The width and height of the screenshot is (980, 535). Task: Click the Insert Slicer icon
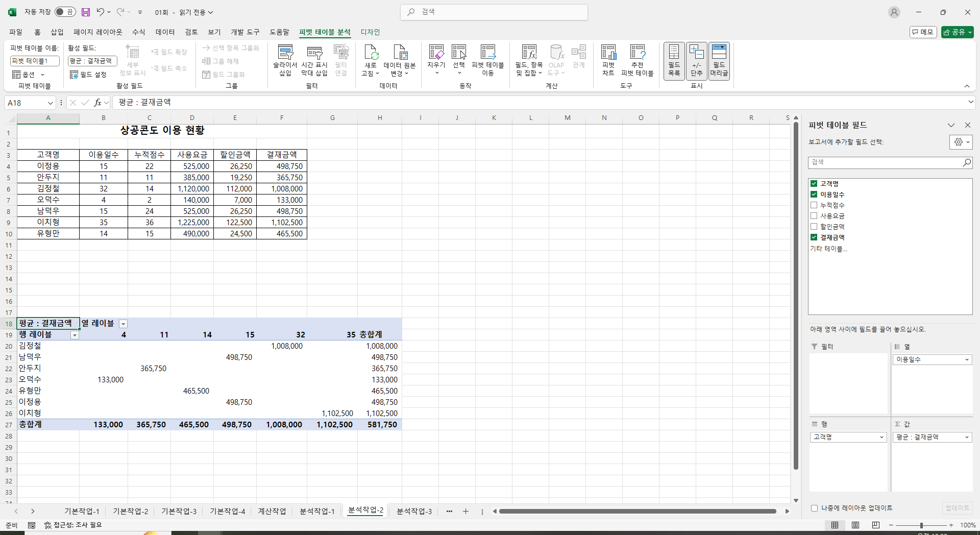[285, 53]
